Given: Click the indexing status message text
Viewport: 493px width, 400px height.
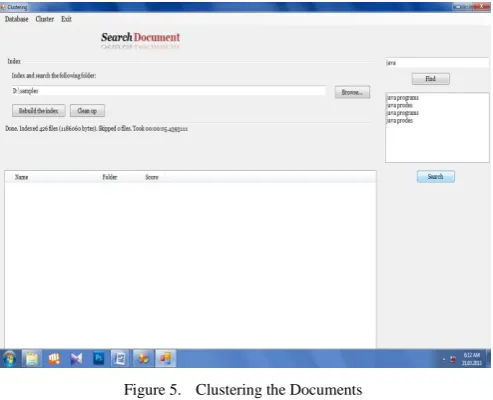Looking at the screenshot, I should pos(97,129).
